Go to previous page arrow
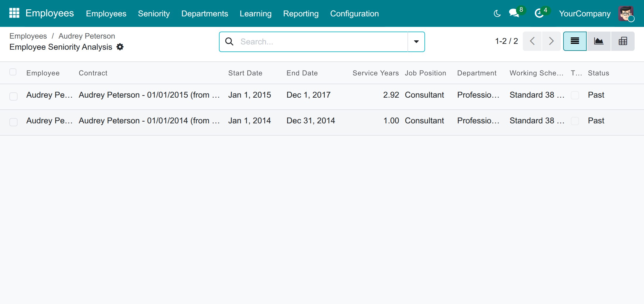This screenshot has width=644, height=304. [x=532, y=41]
